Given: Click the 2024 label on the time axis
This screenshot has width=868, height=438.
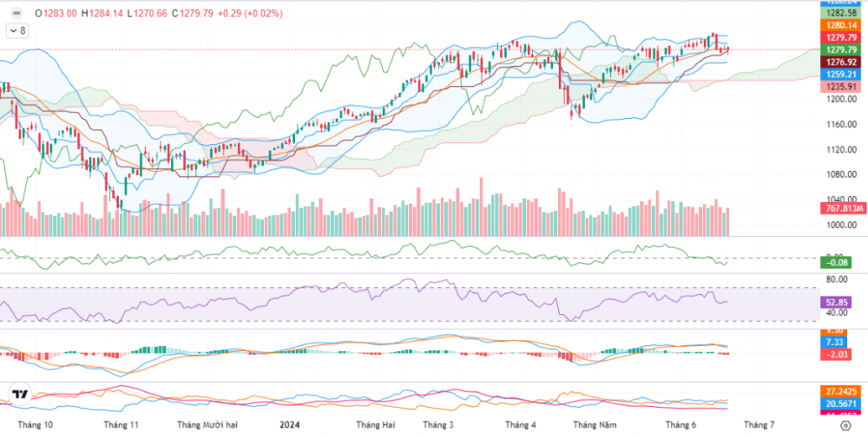Looking at the screenshot, I should tap(290, 425).
